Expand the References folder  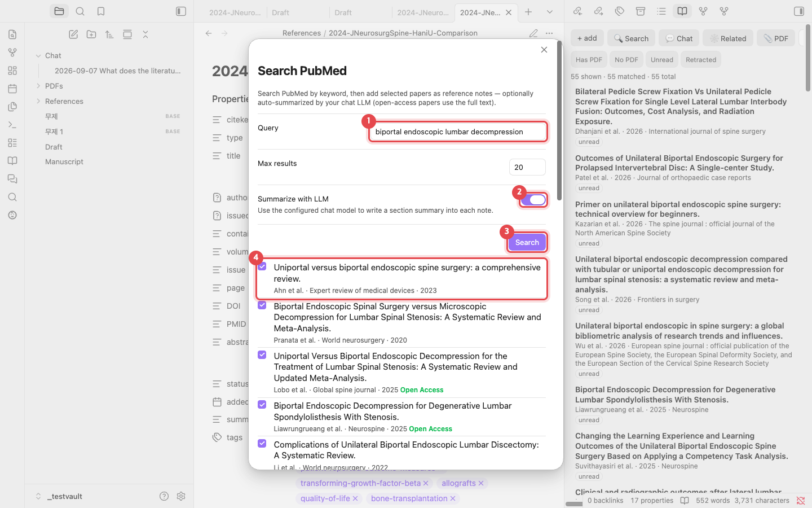[38, 101]
